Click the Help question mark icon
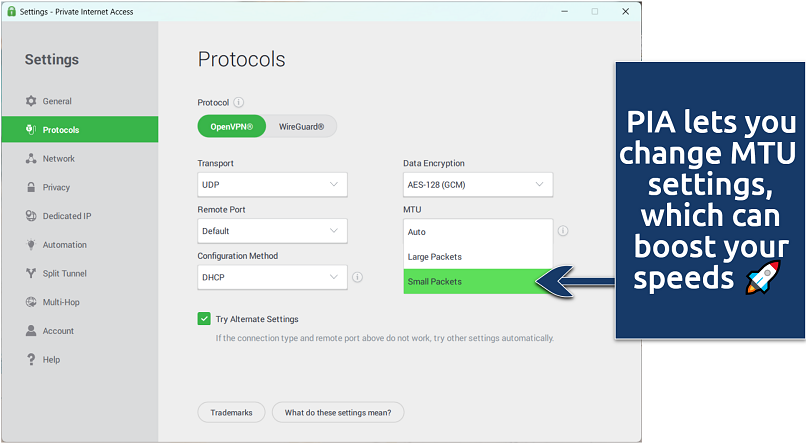The width and height of the screenshot is (806, 444). coord(31,359)
